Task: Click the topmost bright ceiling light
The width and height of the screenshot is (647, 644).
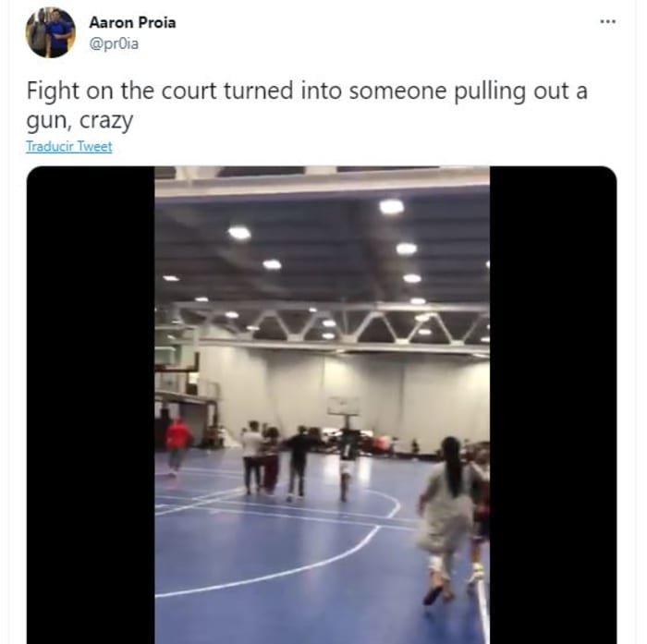Action: pos(391,206)
